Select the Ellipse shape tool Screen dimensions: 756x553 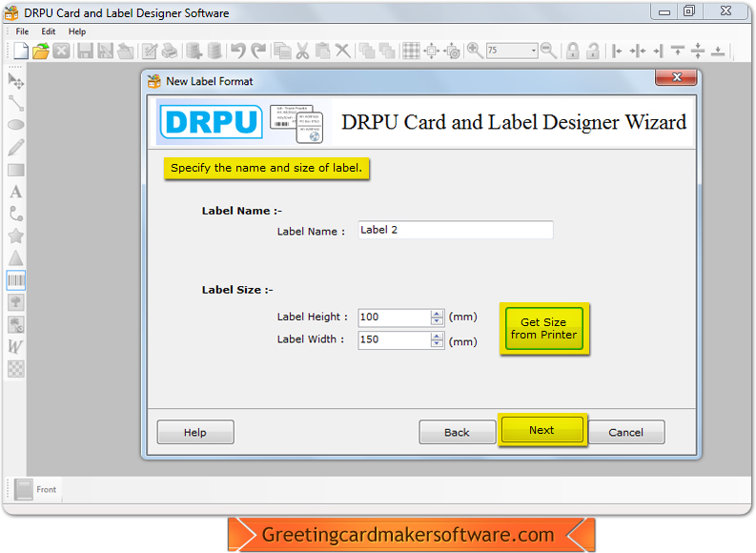(x=16, y=125)
